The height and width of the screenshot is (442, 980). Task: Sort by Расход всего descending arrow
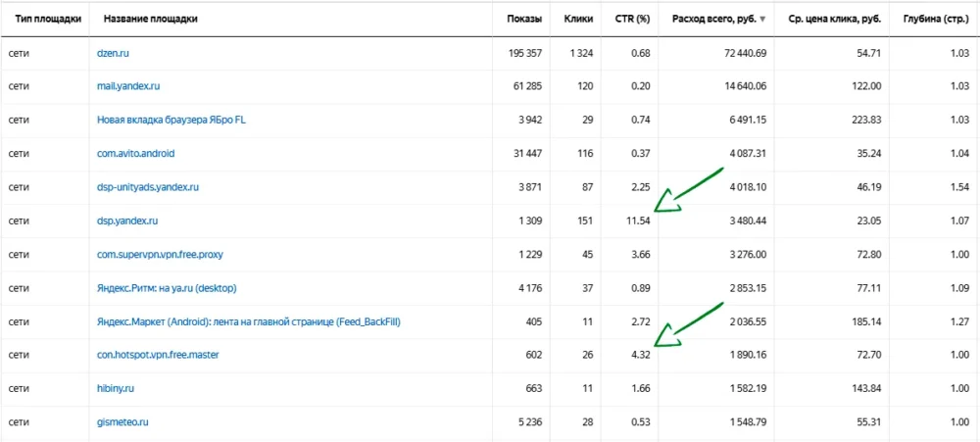[x=761, y=20]
